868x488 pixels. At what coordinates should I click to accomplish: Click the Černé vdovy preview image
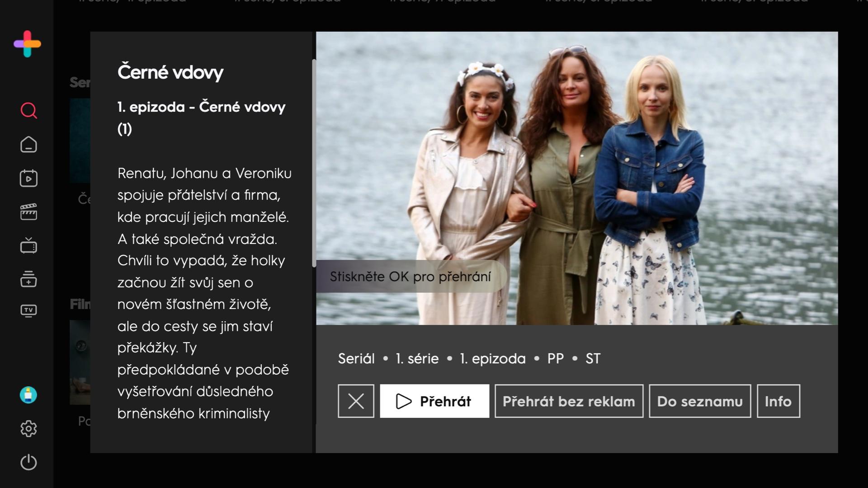click(x=577, y=178)
